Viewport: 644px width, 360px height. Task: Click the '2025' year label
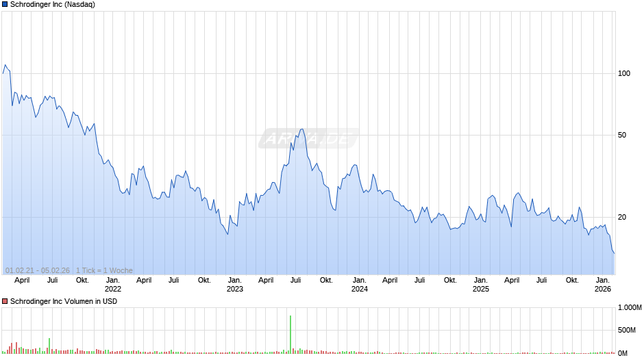481,289
